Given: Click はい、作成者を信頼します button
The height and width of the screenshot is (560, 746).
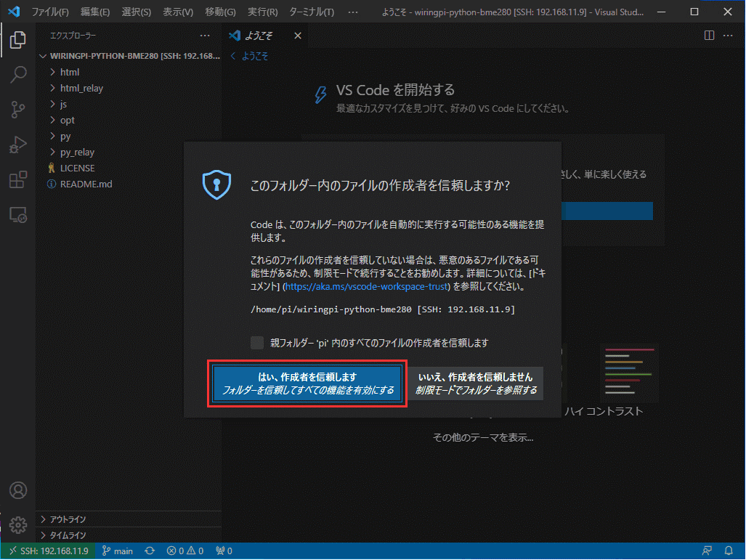Looking at the screenshot, I should click(x=307, y=384).
